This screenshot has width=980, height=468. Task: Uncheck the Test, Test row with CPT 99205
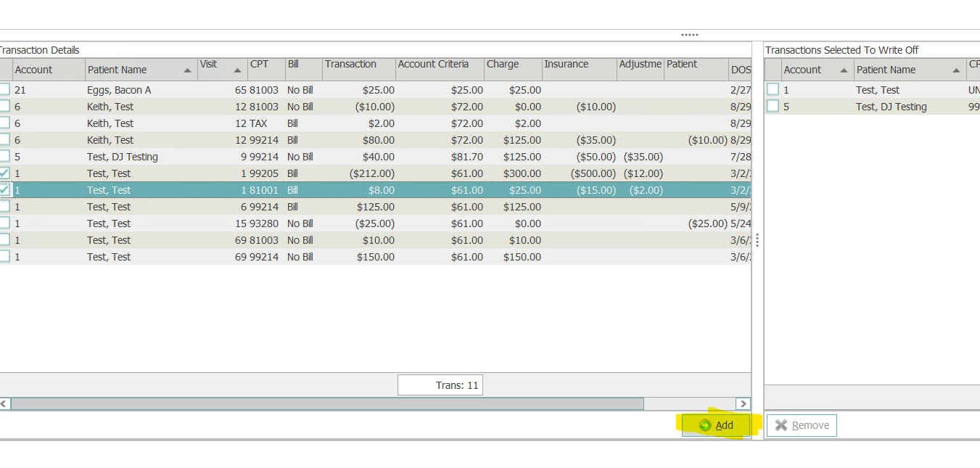click(x=4, y=173)
